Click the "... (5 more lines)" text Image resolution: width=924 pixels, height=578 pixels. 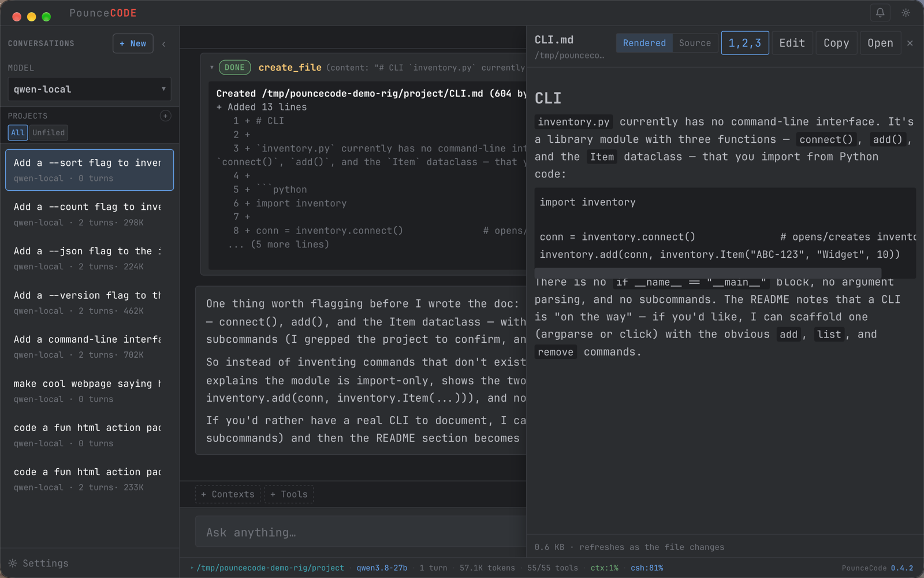point(278,244)
